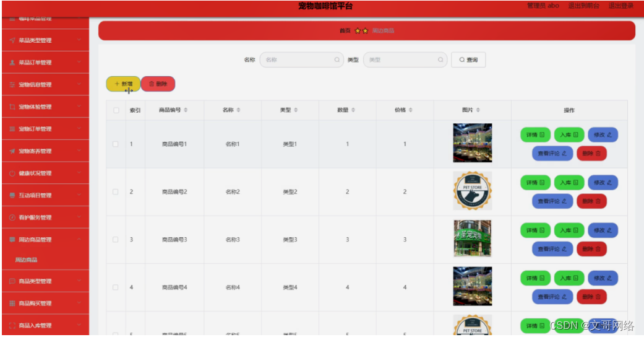Open the product image in row 名称1
The image size is (644, 337).
click(x=472, y=142)
